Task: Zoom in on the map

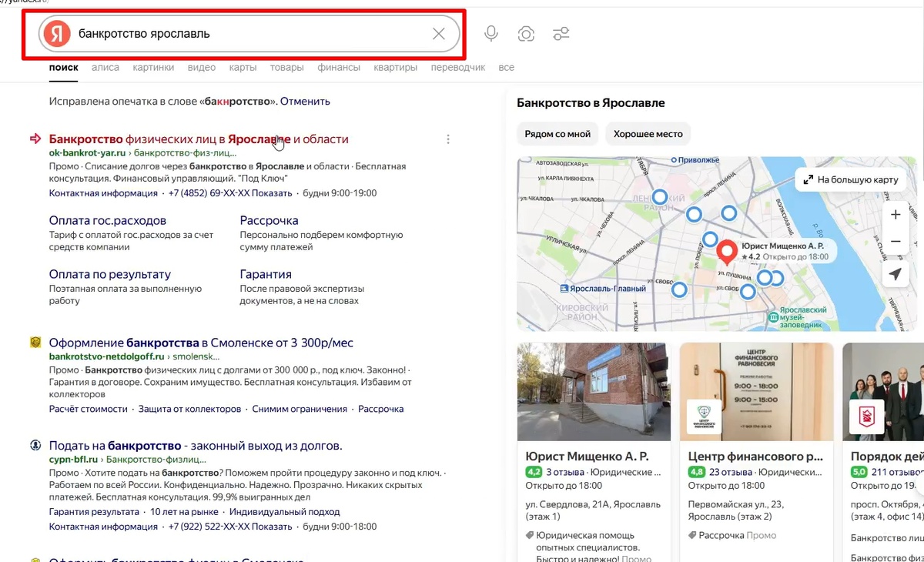Action: click(895, 215)
